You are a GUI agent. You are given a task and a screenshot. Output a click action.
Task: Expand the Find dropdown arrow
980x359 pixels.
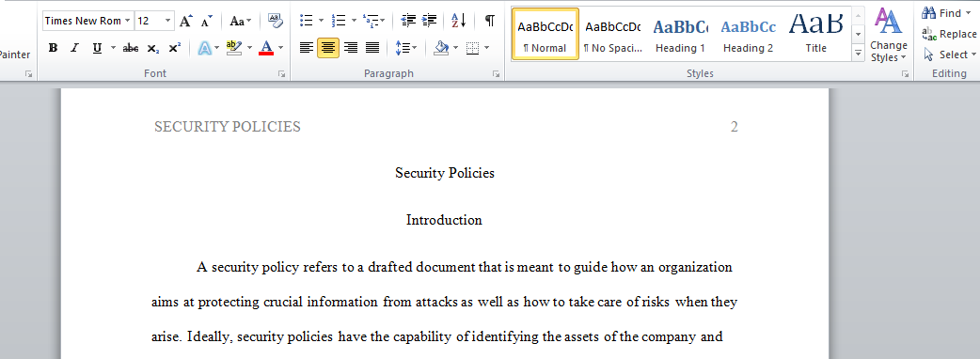pyautogui.click(x=968, y=13)
